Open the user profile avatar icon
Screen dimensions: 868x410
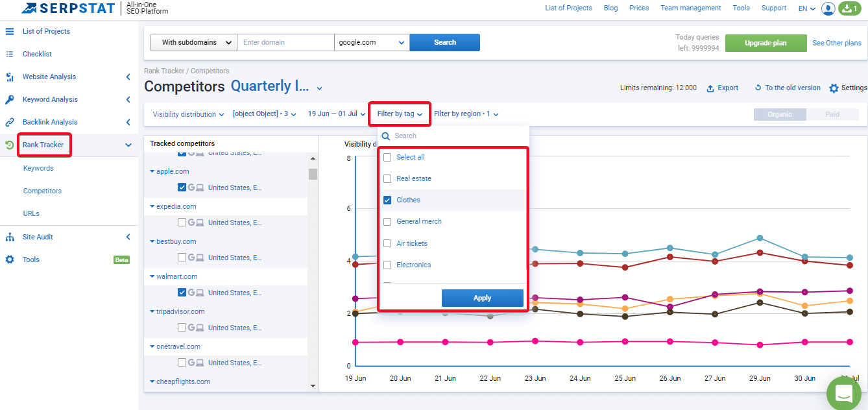click(828, 8)
